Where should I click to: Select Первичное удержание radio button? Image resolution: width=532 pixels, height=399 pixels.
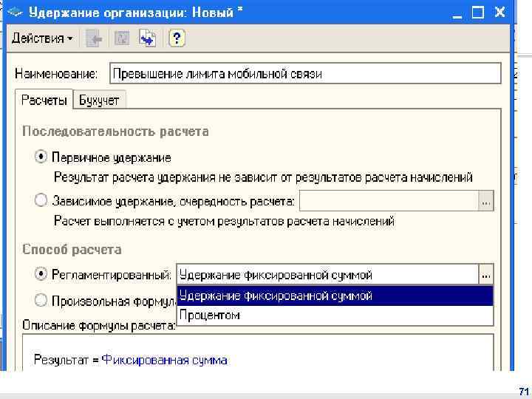point(41,157)
